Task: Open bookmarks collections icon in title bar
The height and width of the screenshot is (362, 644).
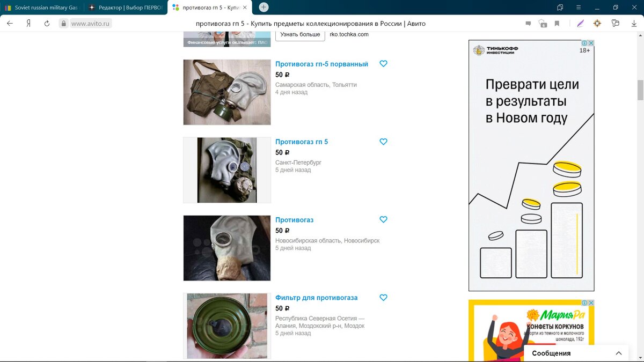Action: (560, 8)
